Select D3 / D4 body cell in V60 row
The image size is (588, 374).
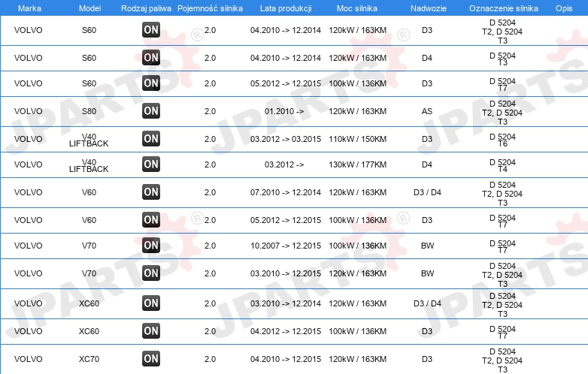pos(428,192)
